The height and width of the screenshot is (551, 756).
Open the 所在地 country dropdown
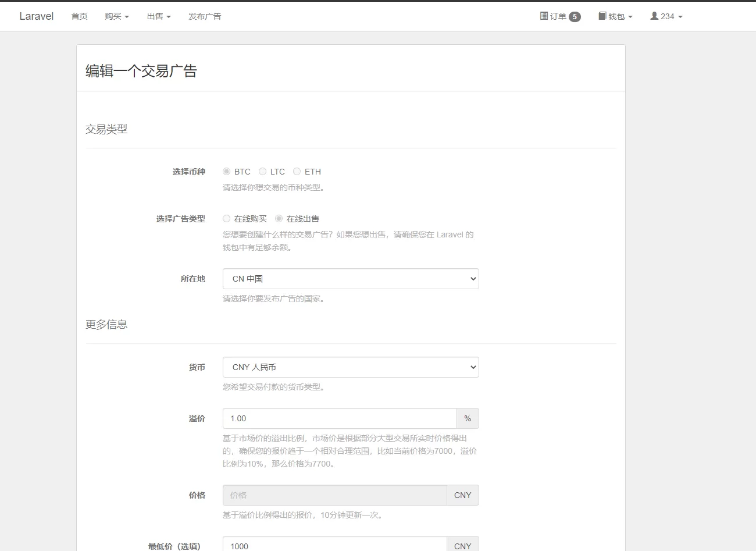pyautogui.click(x=351, y=279)
